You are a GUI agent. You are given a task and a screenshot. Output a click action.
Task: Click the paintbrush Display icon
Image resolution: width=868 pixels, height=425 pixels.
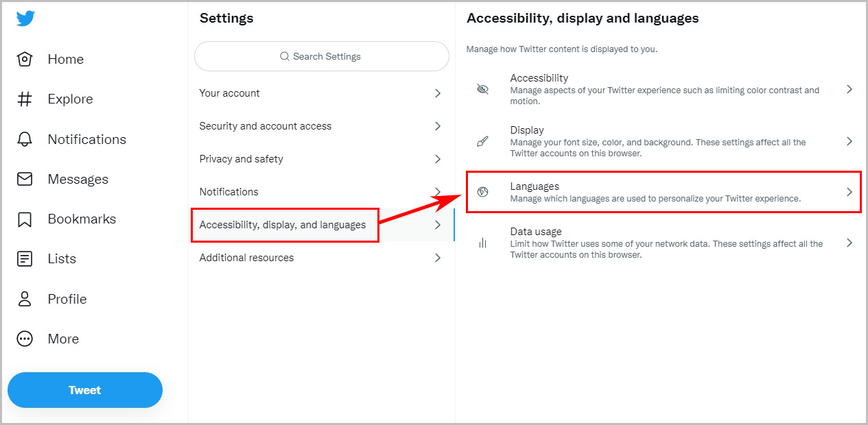[x=482, y=142]
